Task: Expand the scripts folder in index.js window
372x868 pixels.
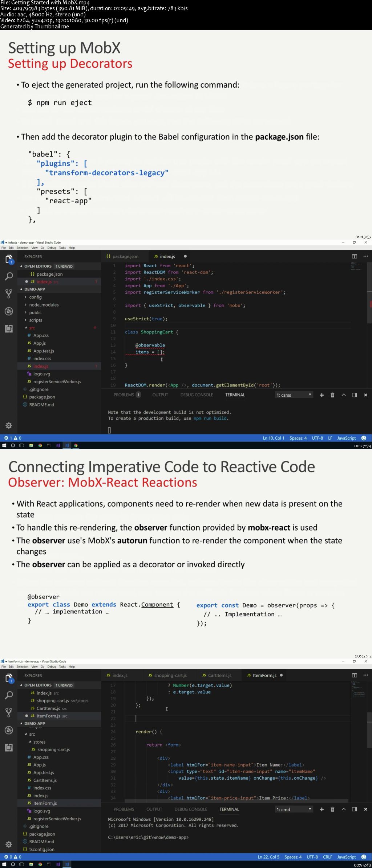Action: (36, 320)
